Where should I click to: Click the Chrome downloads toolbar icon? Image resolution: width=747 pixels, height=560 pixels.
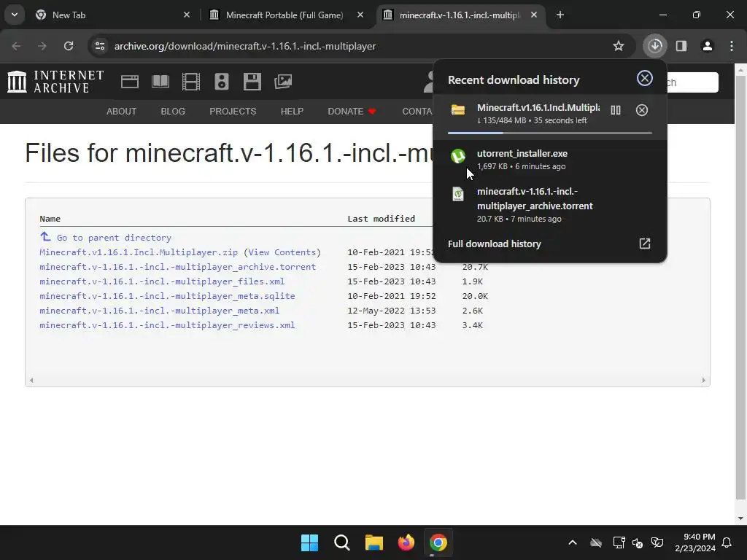(x=655, y=46)
